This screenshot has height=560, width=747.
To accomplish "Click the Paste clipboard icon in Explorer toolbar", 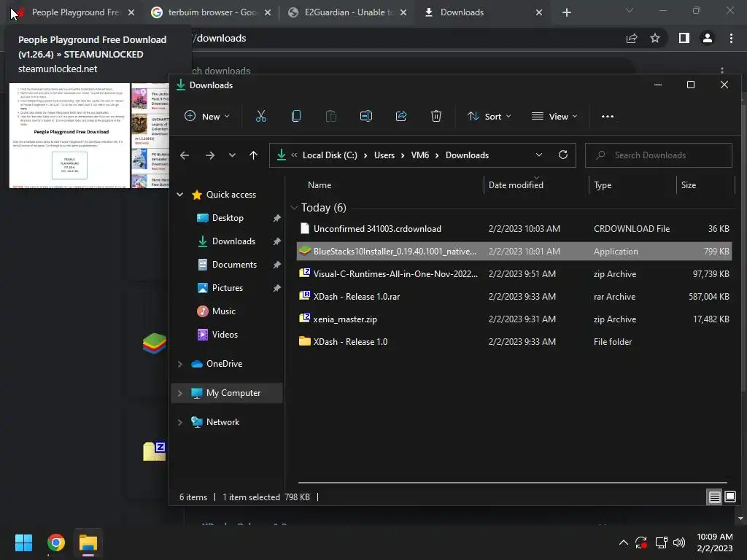I will pos(331,116).
